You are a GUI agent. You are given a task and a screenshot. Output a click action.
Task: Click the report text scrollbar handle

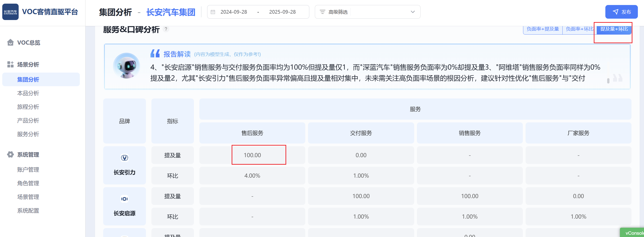pos(608,81)
